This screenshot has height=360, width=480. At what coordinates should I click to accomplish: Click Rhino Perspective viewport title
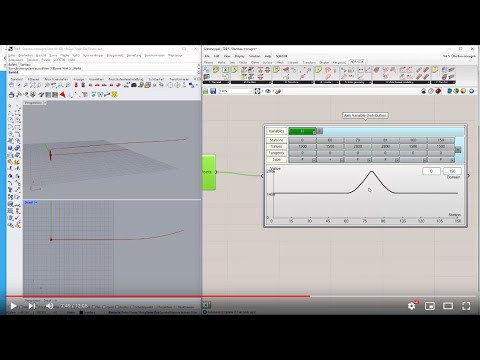point(33,103)
